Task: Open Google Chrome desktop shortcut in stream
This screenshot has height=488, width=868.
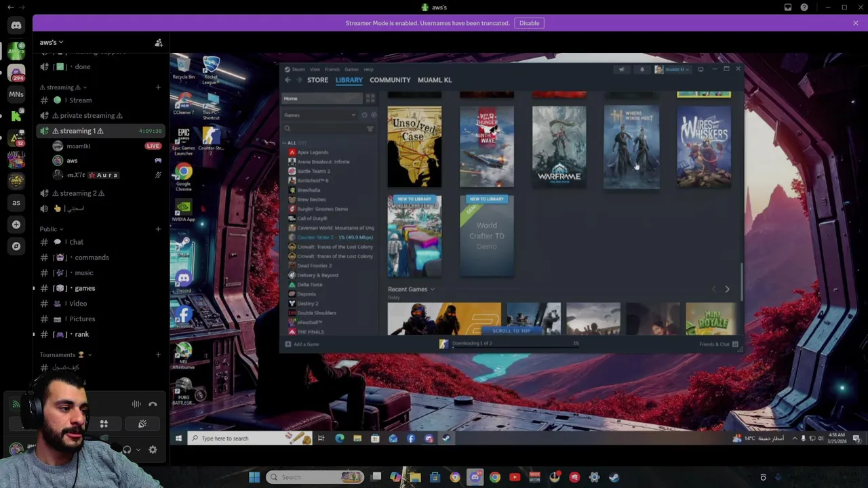Action: pyautogui.click(x=183, y=178)
